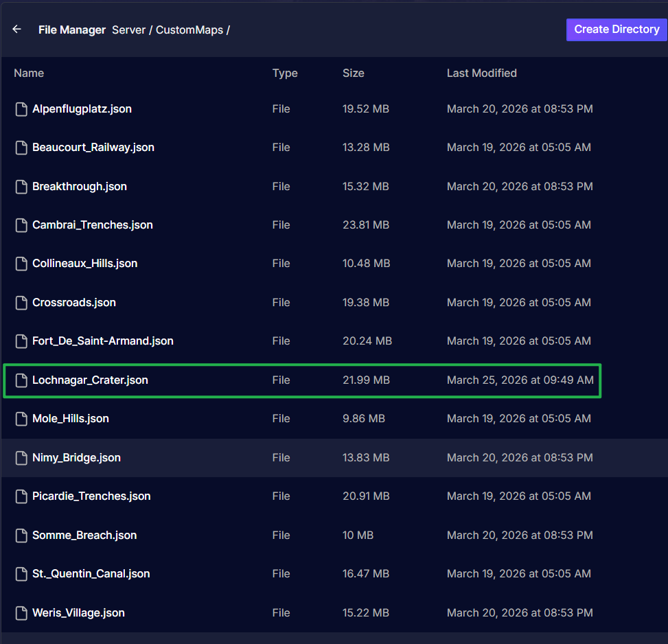Open the Mole_Hills.json file name
668x644 pixels.
70,419
